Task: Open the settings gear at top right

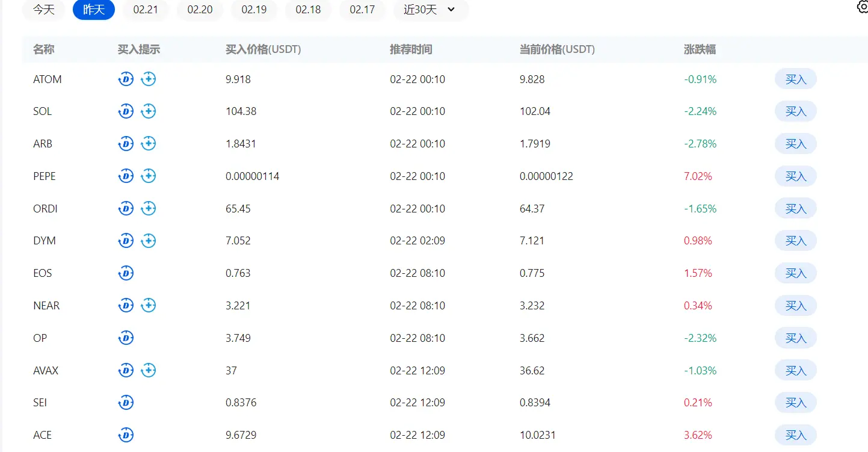Action: (x=863, y=7)
